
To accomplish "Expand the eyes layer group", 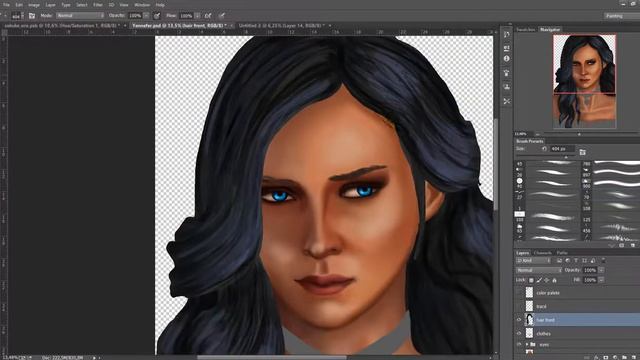I will pyautogui.click(x=527, y=344).
